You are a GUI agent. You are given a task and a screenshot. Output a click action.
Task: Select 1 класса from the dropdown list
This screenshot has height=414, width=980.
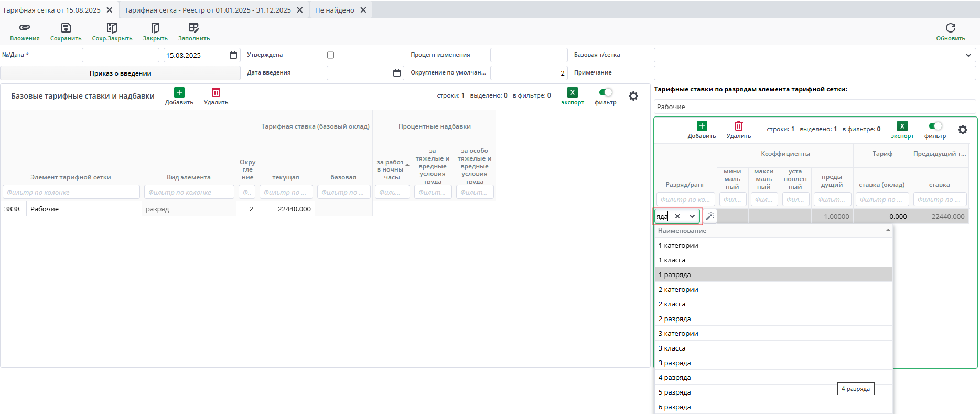773,260
